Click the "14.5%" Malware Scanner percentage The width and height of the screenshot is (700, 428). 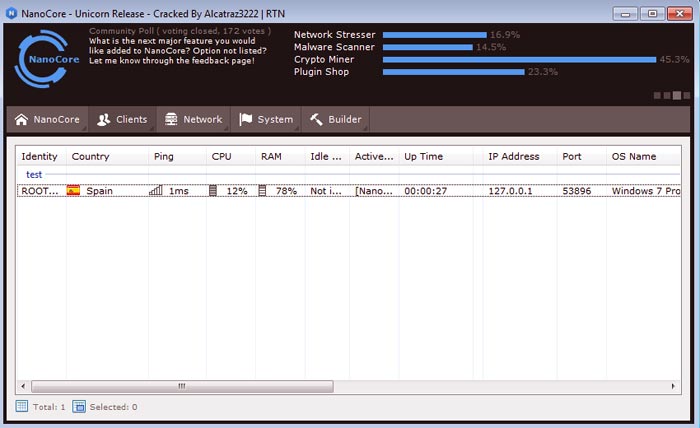(x=491, y=47)
